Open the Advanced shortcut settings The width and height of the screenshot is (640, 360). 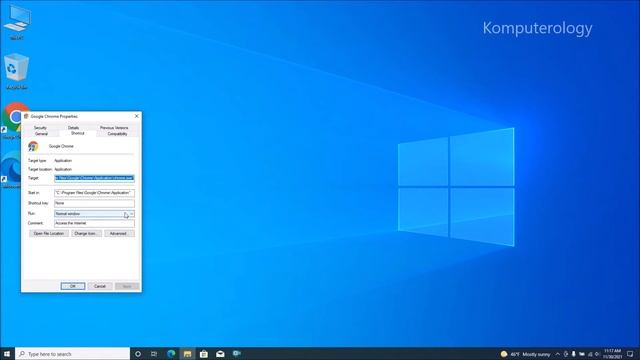pyautogui.click(x=118, y=233)
